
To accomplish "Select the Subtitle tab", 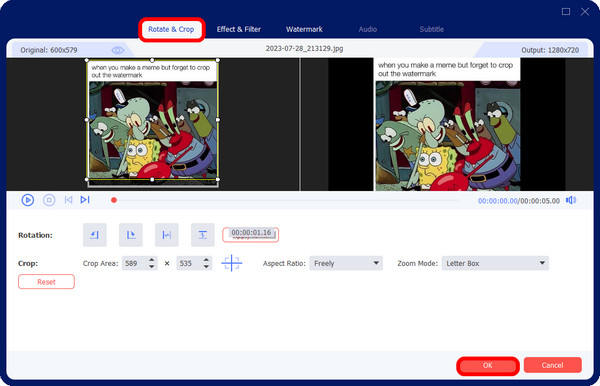I will click(431, 29).
